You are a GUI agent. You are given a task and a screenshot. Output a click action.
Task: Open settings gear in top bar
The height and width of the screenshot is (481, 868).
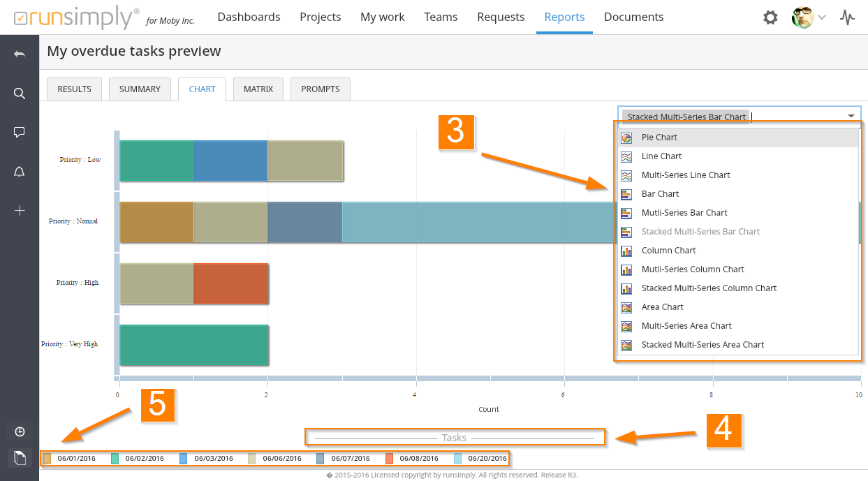click(770, 17)
